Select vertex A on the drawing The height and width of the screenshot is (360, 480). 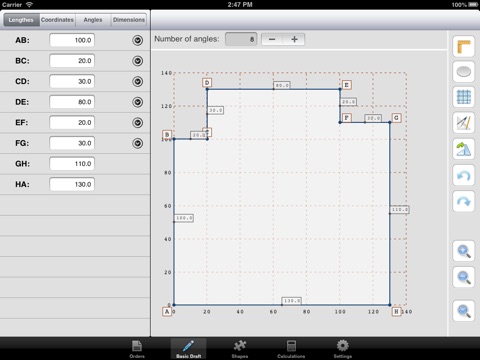pyautogui.click(x=167, y=311)
